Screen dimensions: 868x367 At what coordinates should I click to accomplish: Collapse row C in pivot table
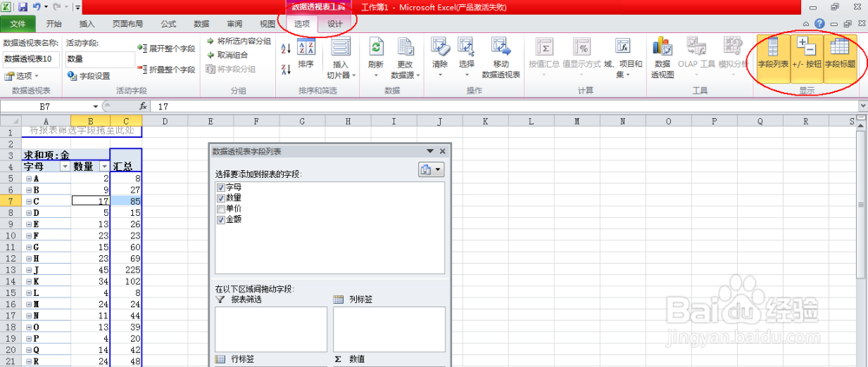pos(29,200)
